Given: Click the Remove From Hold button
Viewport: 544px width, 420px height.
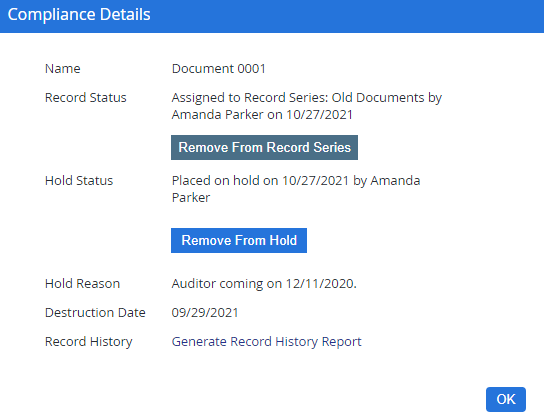Looking at the screenshot, I should 239,240.
